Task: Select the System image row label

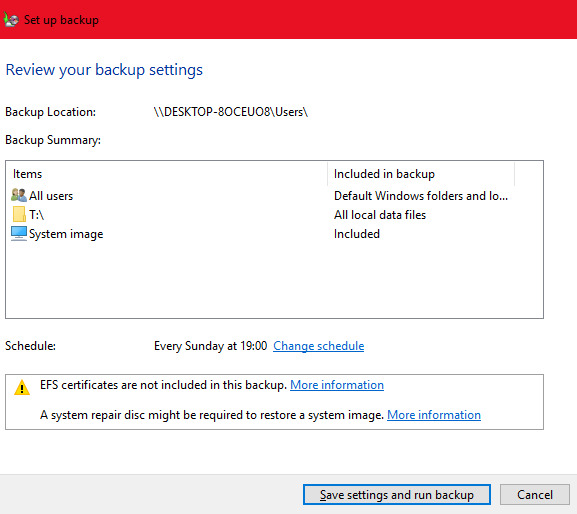Action: click(x=66, y=234)
